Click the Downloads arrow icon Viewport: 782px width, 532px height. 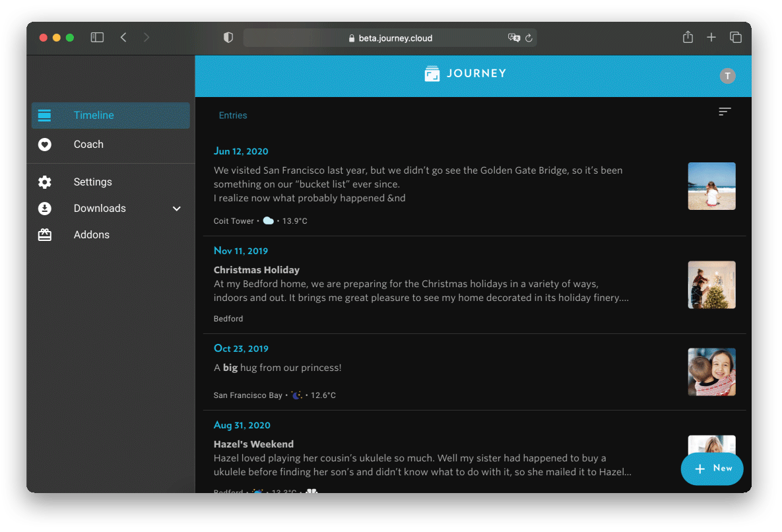click(x=44, y=209)
